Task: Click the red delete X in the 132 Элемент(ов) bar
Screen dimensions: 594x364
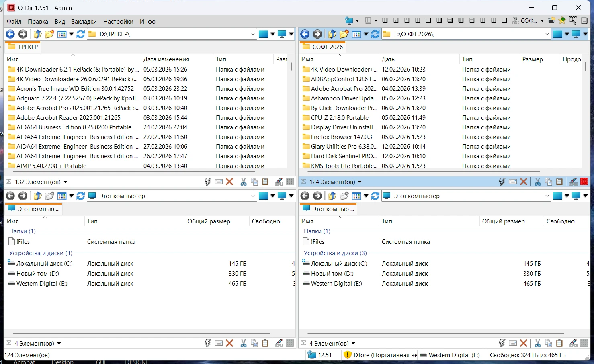Action: tap(229, 182)
